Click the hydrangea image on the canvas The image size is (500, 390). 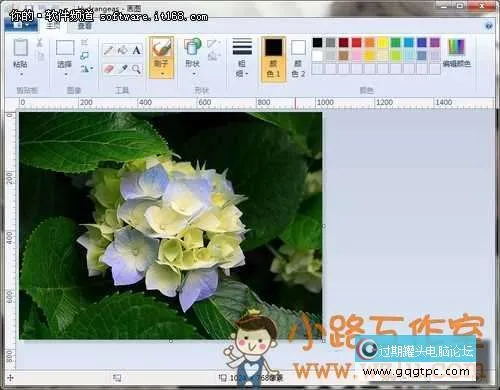click(x=171, y=226)
